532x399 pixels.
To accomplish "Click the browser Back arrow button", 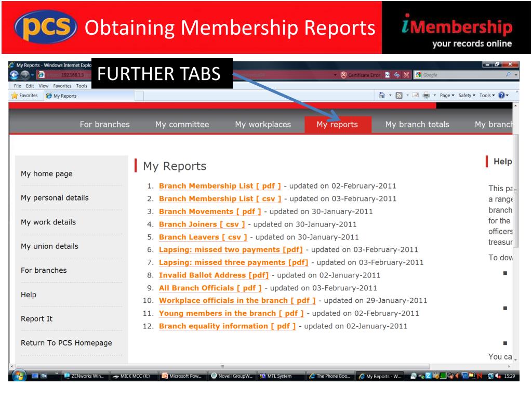I will pyautogui.click(x=14, y=75).
